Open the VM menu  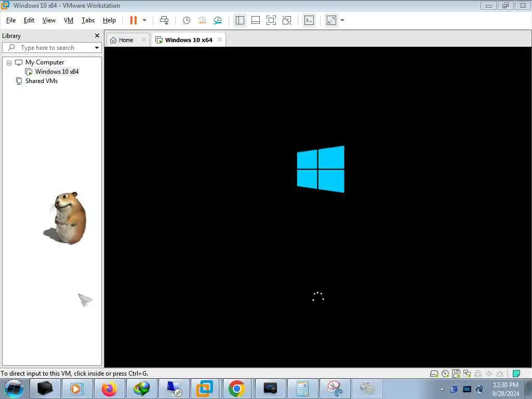click(x=69, y=20)
